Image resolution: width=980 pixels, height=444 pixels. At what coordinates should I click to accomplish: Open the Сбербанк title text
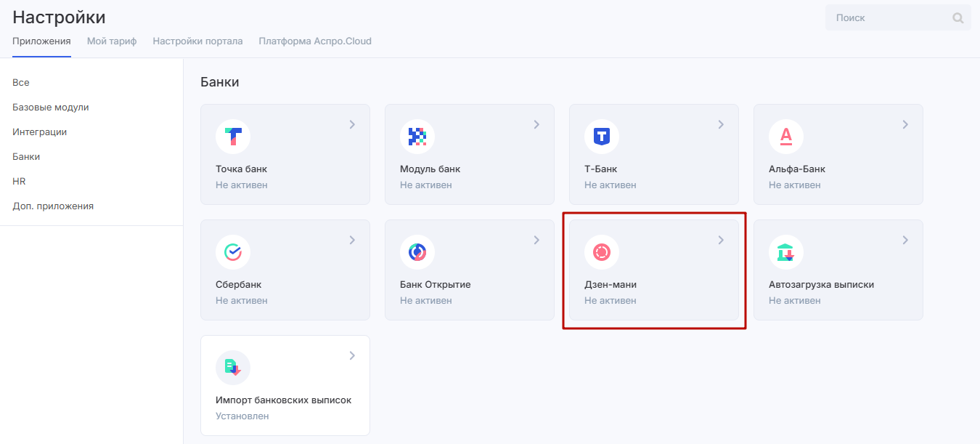[x=238, y=285]
